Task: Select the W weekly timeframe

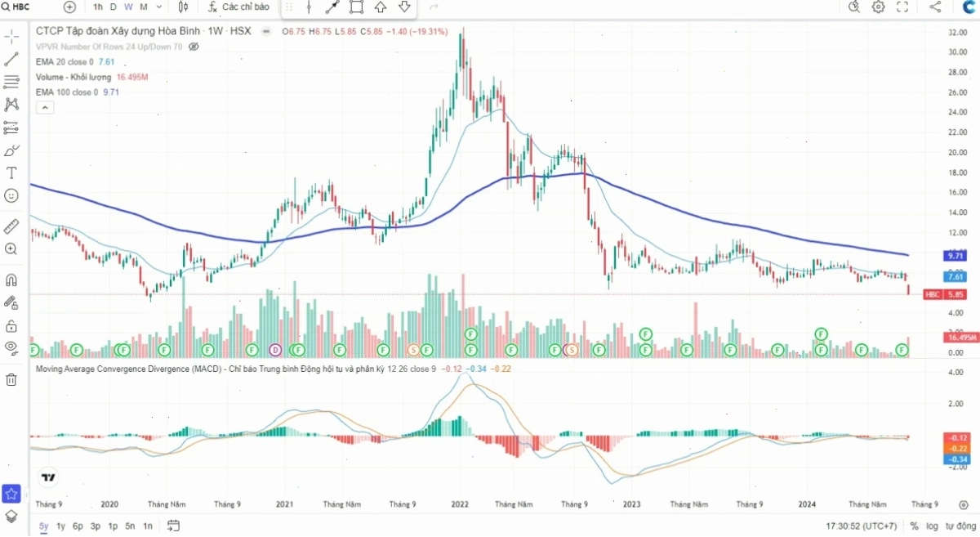Action: [128, 7]
